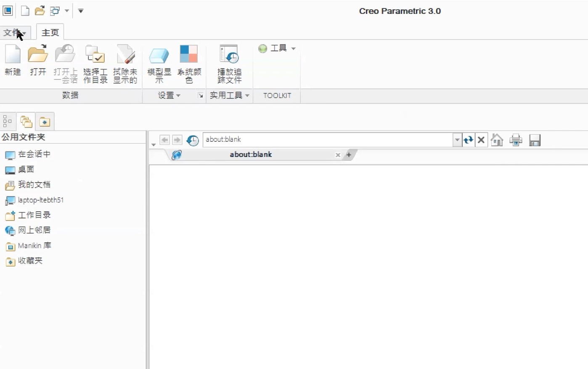
Task: Click the Open folder icon in quick access toolbar
Action: pyautogui.click(x=40, y=11)
